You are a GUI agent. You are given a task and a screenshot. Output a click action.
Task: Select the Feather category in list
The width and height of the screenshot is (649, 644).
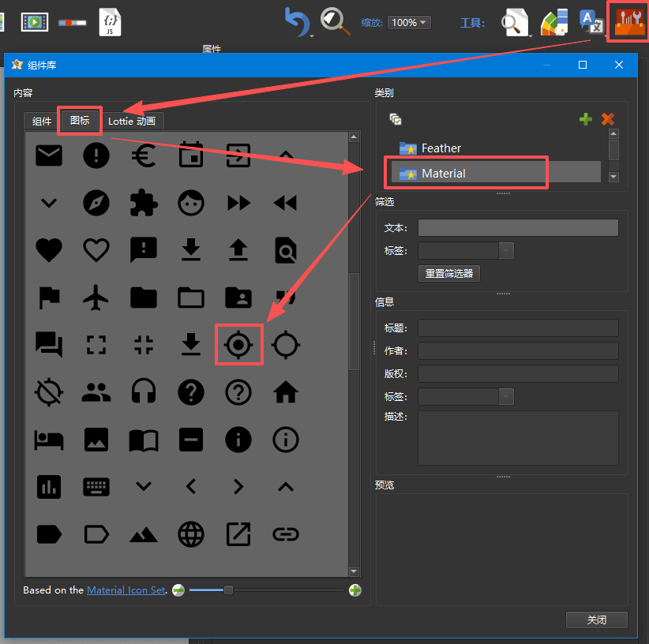441,148
